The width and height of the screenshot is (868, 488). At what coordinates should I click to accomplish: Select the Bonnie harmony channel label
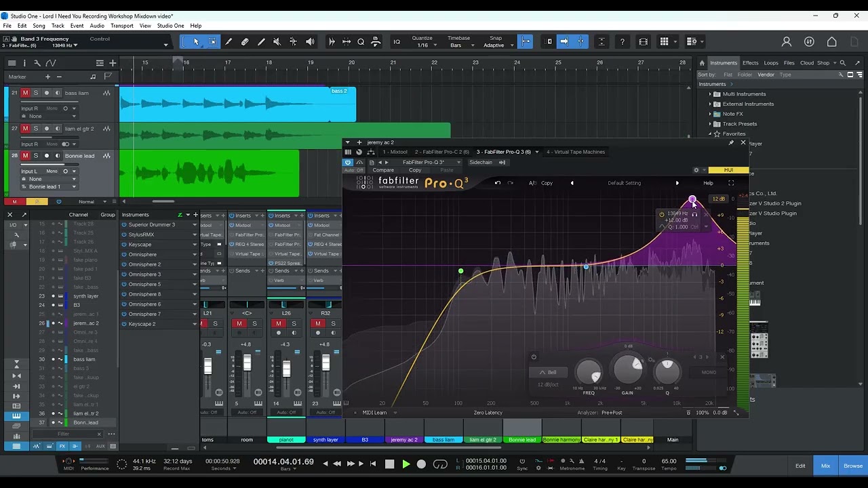(x=561, y=440)
